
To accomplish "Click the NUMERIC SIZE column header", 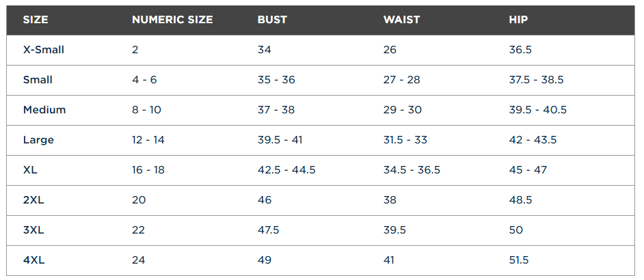I will tap(172, 20).
